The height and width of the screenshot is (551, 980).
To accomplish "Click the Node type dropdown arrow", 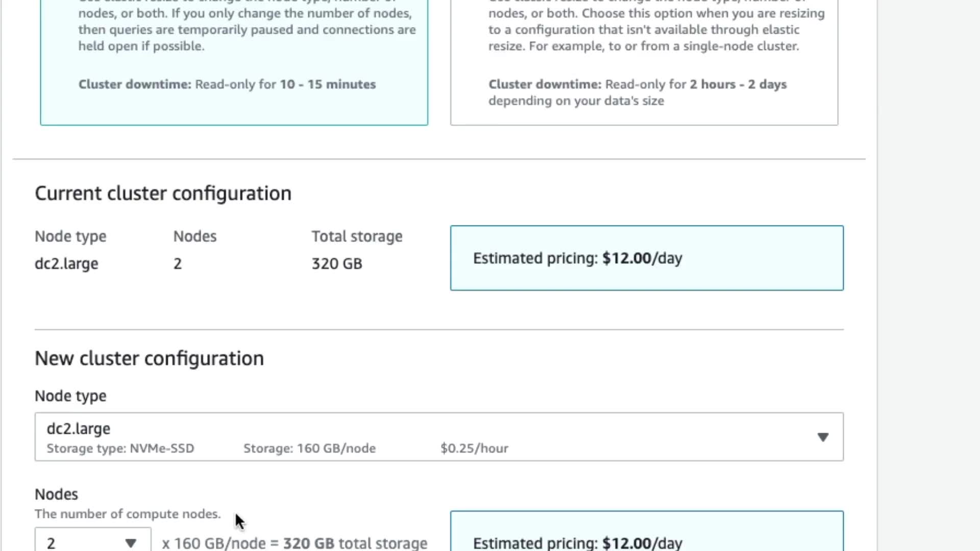I will 823,437.
